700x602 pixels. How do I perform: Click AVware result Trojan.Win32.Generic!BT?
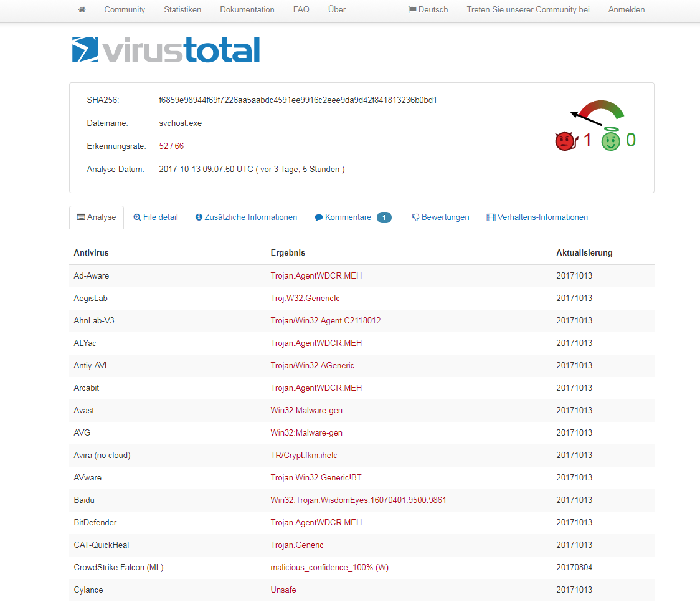click(316, 477)
